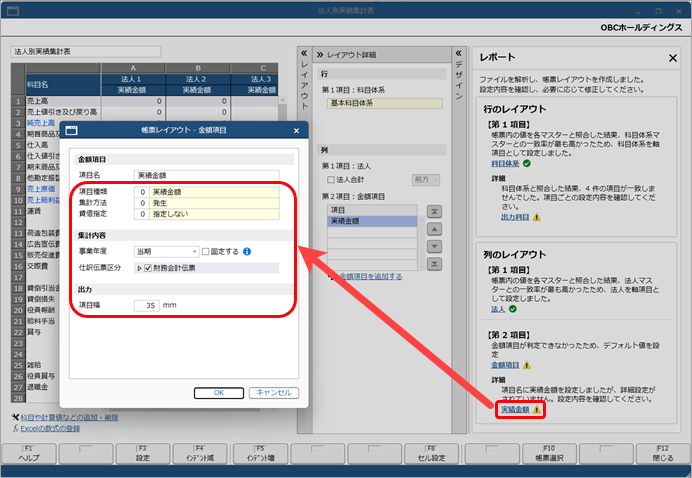Expand the 財務会計伝票 tree triangle
This screenshot has width=692, height=478.
(139, 268)
